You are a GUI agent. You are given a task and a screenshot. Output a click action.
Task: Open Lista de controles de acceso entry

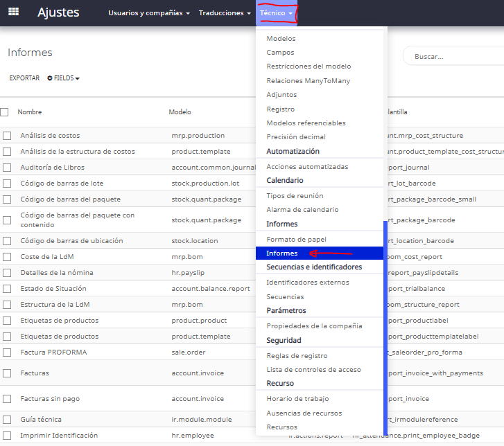pos(314,370)
